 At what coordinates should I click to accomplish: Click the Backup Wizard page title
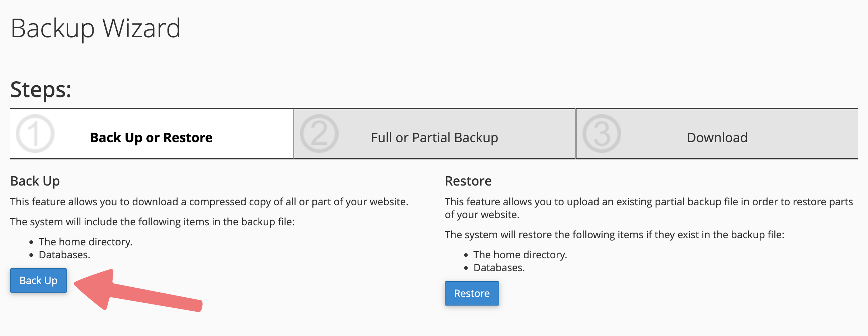[95, 29]
